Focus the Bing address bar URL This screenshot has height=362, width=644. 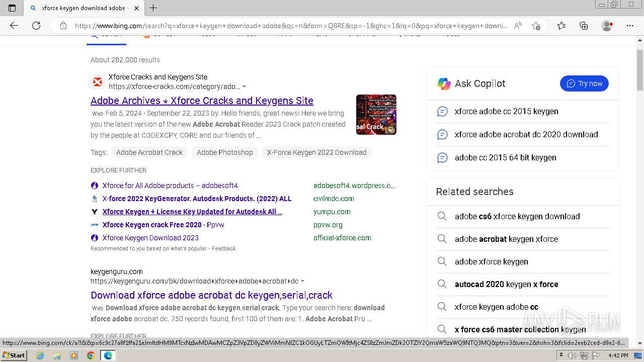click(291, 26)
